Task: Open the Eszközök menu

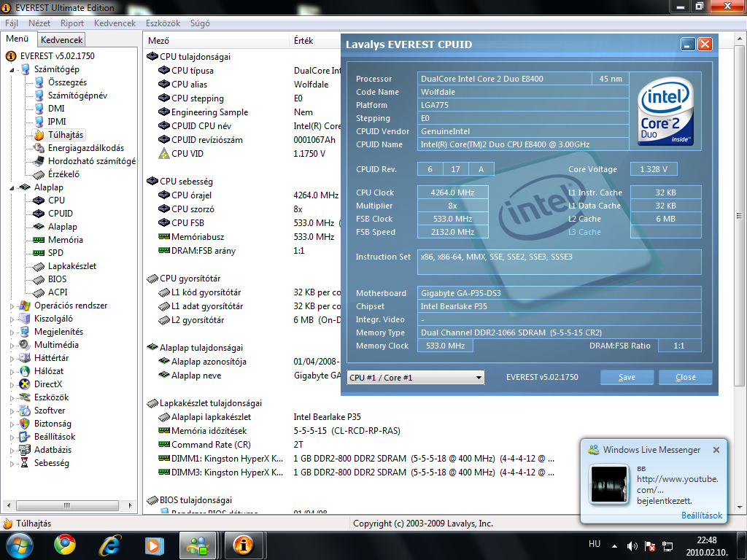Action: tap(163, 23)
